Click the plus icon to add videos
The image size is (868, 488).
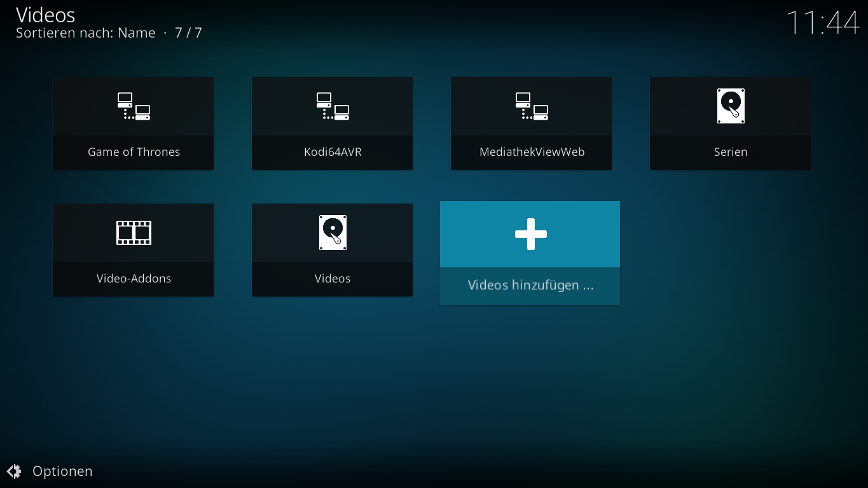click(x=530, y=234)
